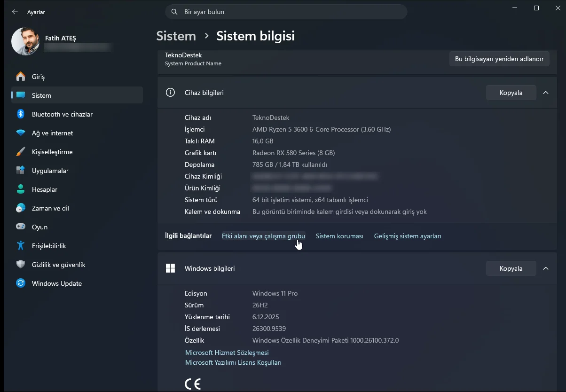This screenshot has width=566, height=392.
Task: Click the Sistem breadcrumb in header
Action: [176, 36]
